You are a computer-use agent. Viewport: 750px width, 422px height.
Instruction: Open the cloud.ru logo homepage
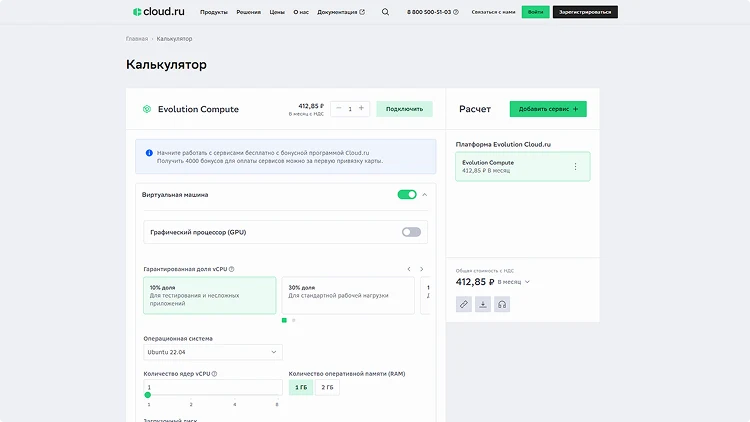pos(158,11)
